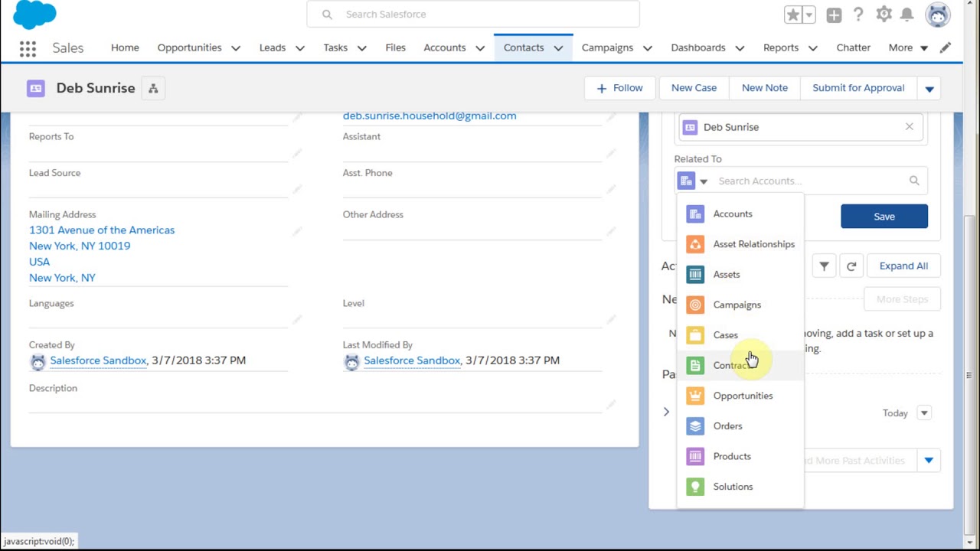Click Submit for Approval

click(858, 88)
